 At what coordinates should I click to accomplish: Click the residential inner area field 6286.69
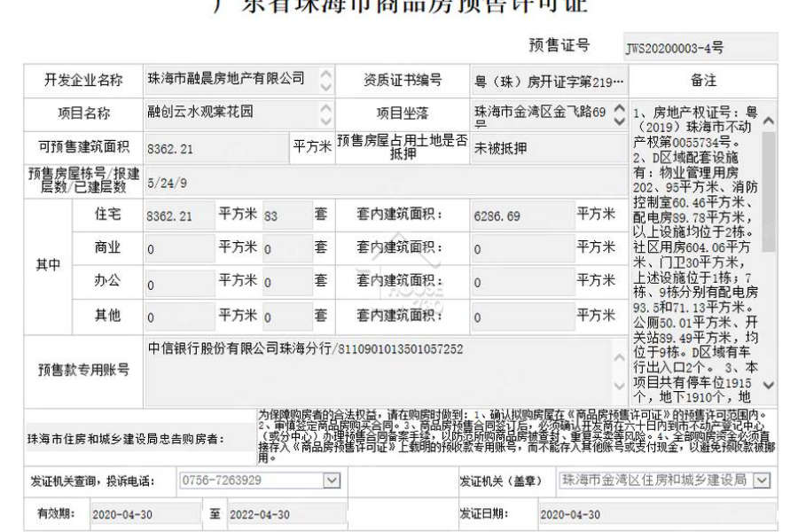523,215
